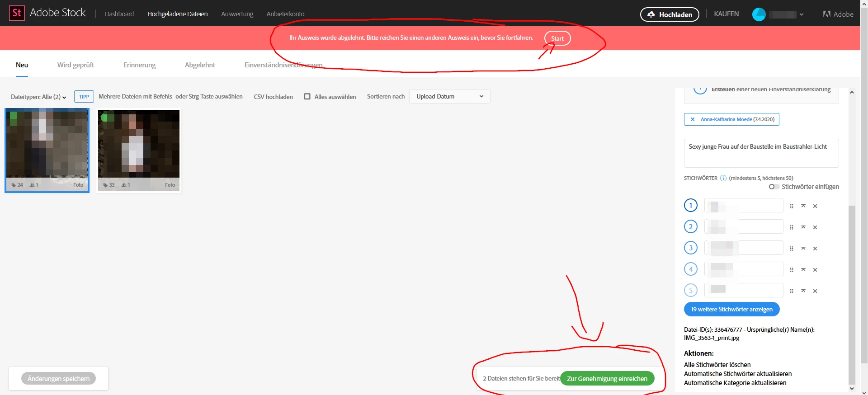Delete keyword 5
Viewport: 868px width, 395px height.
815,291
